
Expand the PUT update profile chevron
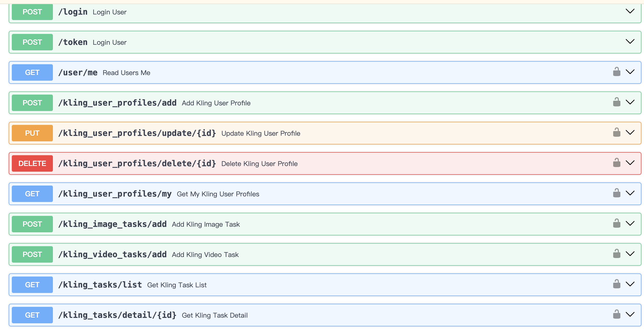tap(630, 132)
